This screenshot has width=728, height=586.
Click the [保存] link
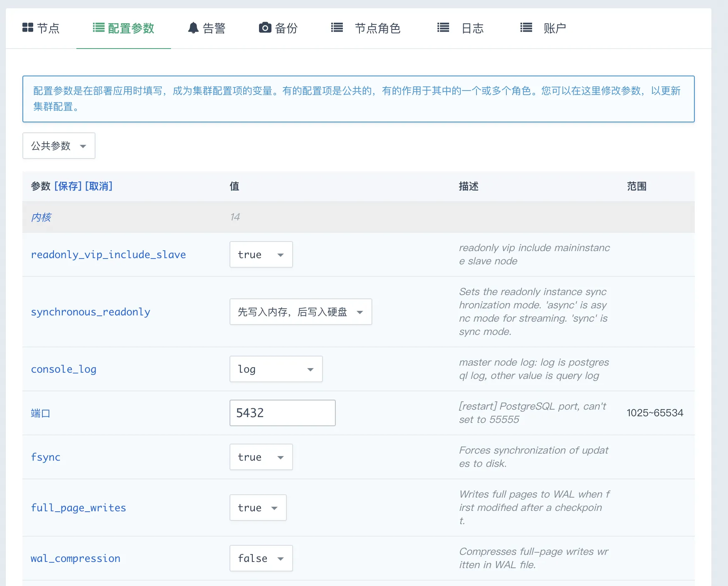(68, 186)
